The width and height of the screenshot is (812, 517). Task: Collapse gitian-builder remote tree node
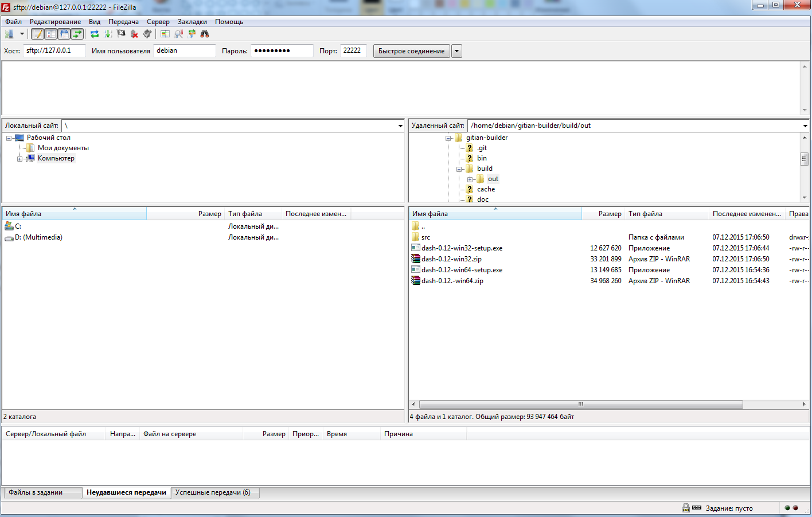pyautogui.click(x=448, y=138)
